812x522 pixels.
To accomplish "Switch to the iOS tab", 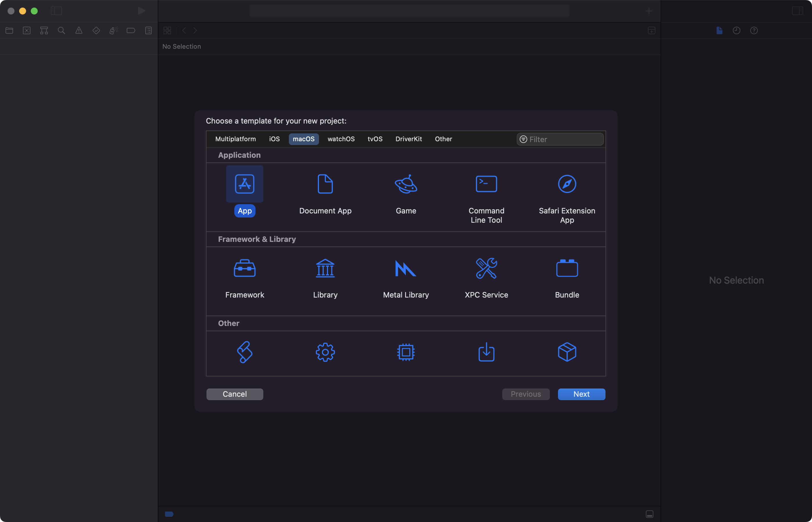I will [274, 139].
